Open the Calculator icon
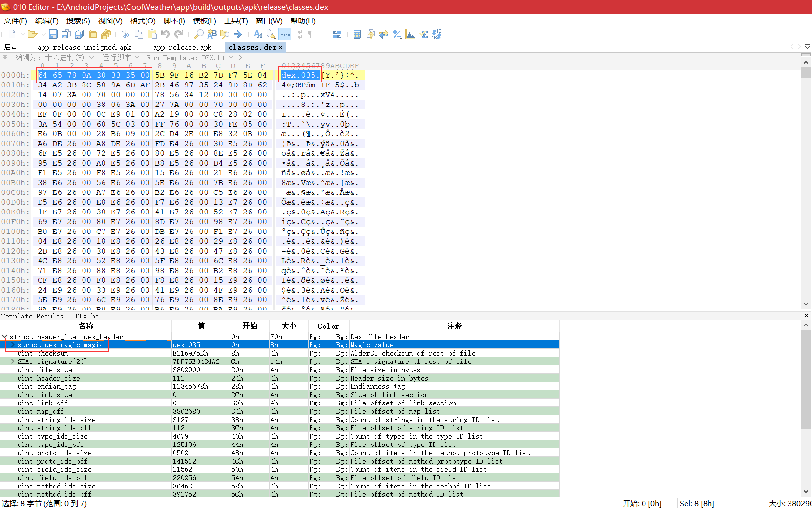This screenshot has height=509, width=812. tap(357, 34)
